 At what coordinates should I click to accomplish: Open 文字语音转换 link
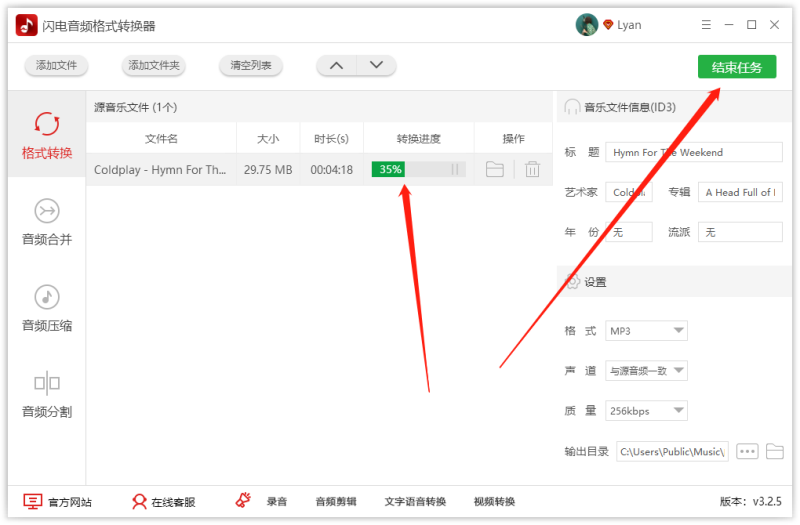click(x=415, y=502)
